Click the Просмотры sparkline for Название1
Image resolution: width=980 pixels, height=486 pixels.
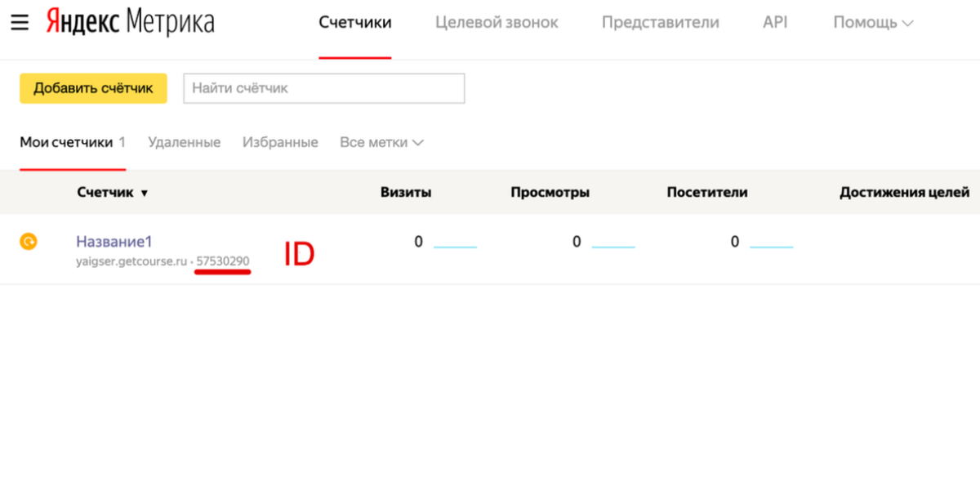pos(613,247)
